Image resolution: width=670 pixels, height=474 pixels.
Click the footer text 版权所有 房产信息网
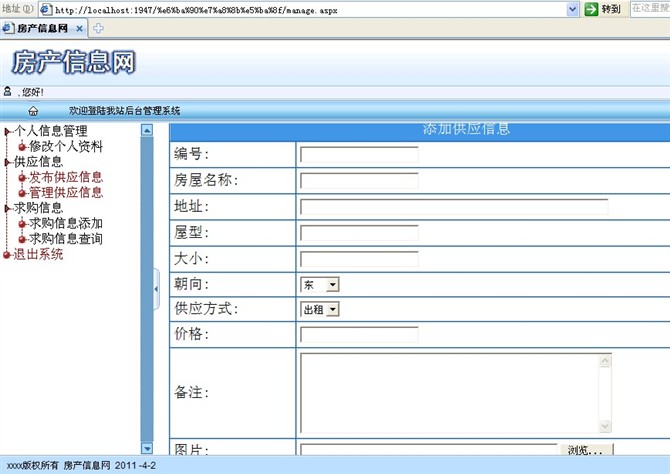(59, 465)
